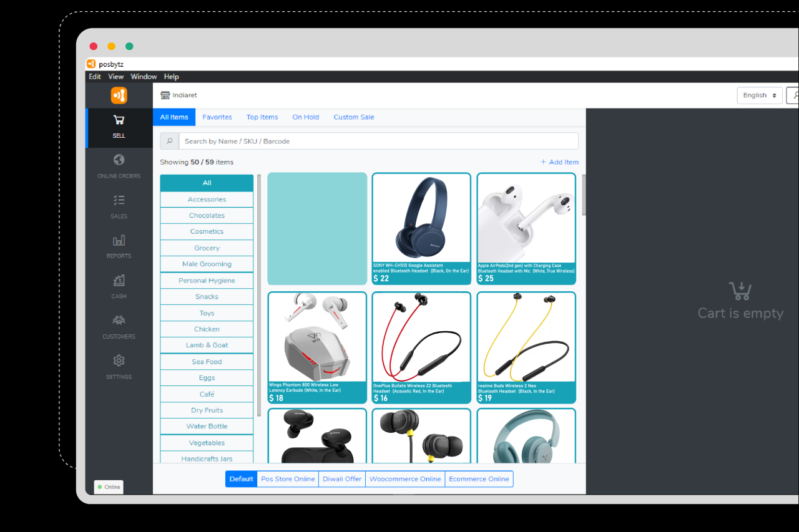
Task: Go to Sales list icon
Action: 119,200
